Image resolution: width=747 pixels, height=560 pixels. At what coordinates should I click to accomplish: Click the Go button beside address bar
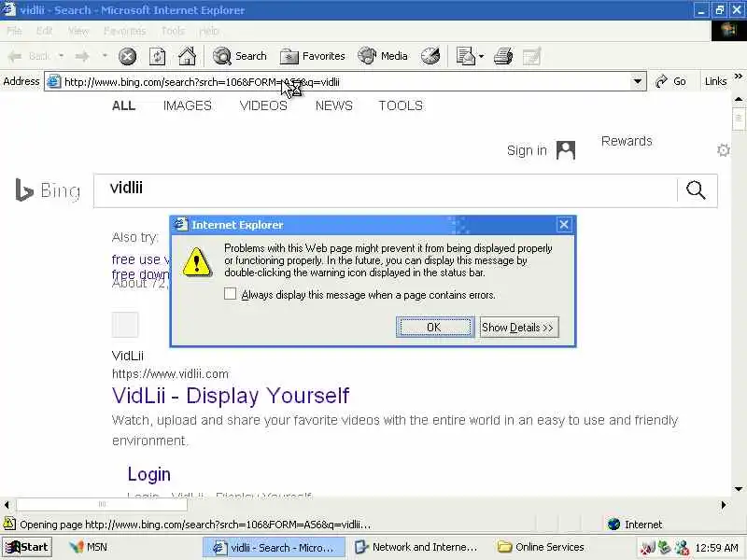[x=670, y=81]
